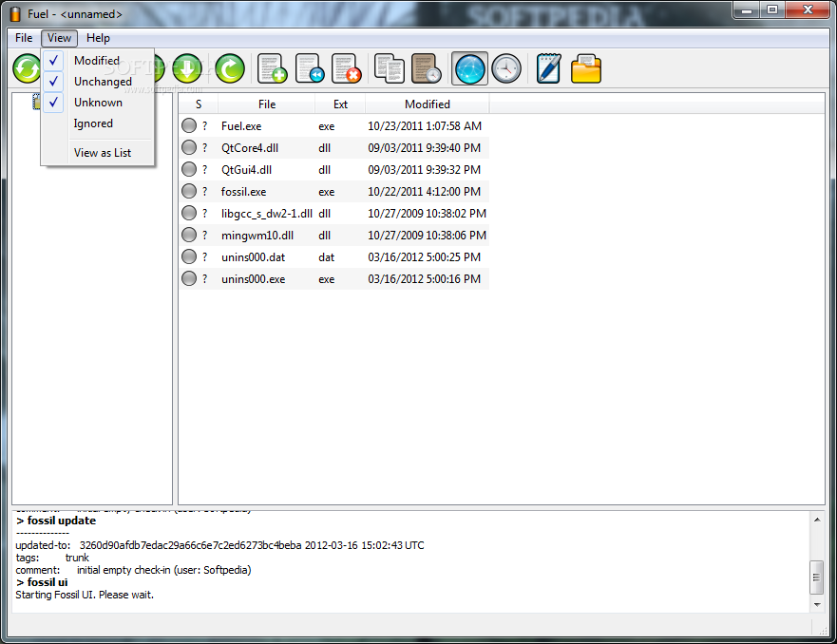
Task: Click status circle next to Fuel.exe
Action: point(189,125)
